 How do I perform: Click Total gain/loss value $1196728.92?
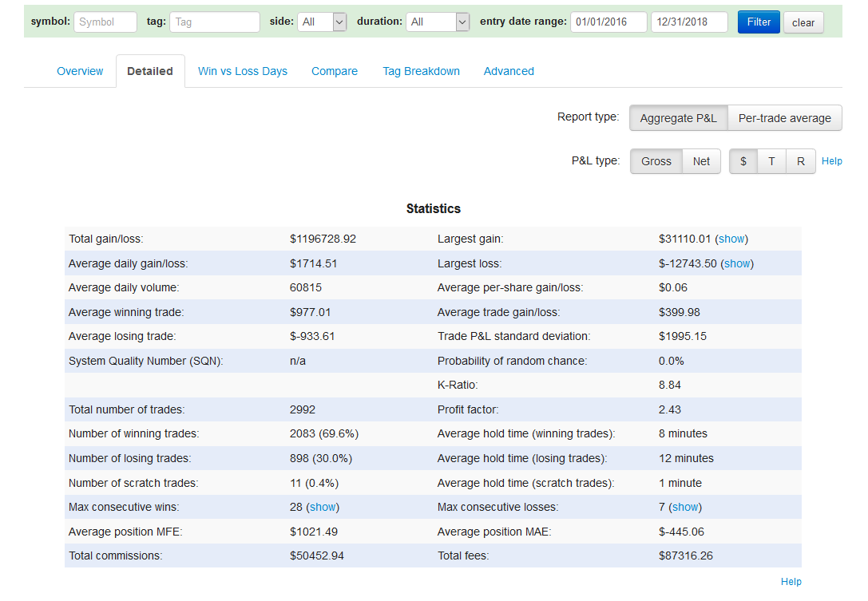click(x=323, y=239)
